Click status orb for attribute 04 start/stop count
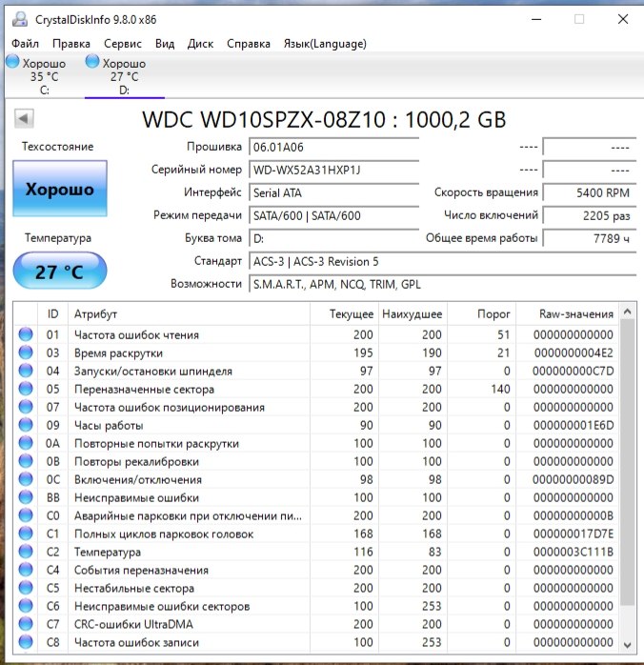The image size is (644, 665). click(26, 371)
